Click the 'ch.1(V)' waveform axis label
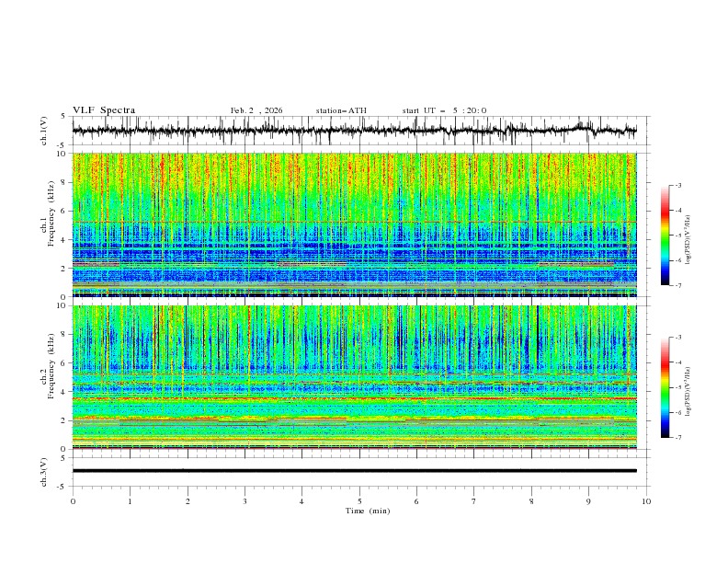The height and width of the screenshot is (563, 728). point(44,131)
